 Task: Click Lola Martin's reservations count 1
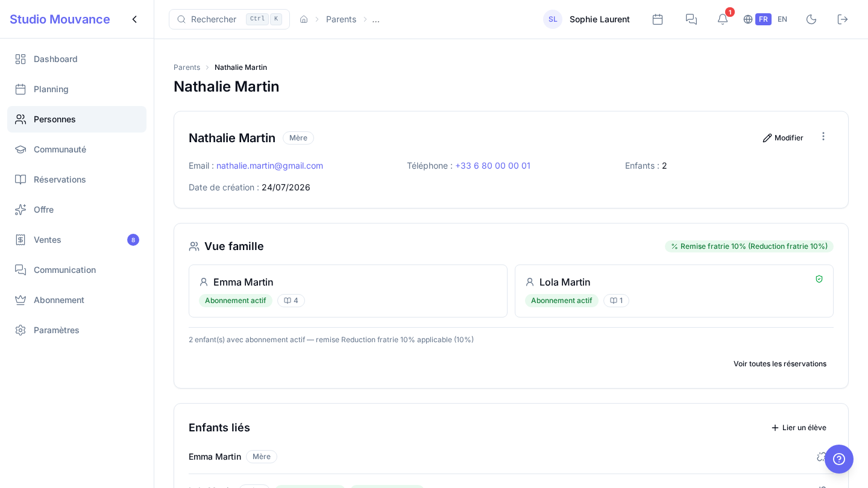pyautogui.click(x=616, y=301)
